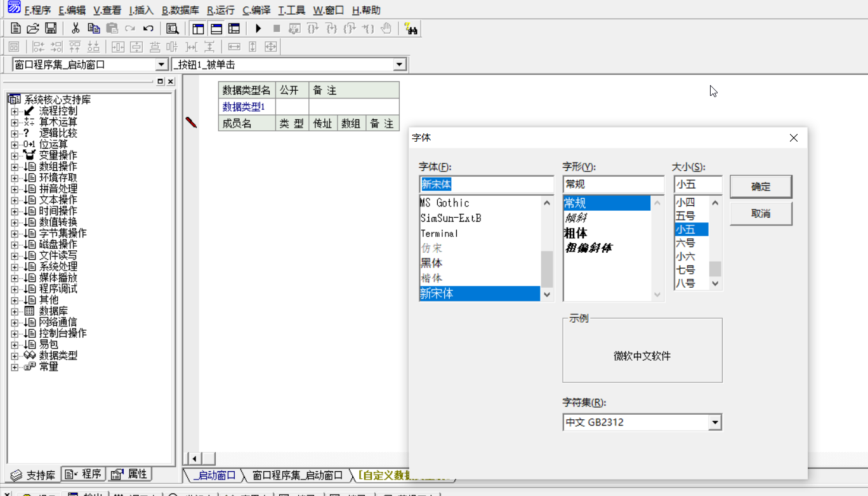Switch to the _启动窗口 editor tab
868x496 pixels.
coord(214,475)
